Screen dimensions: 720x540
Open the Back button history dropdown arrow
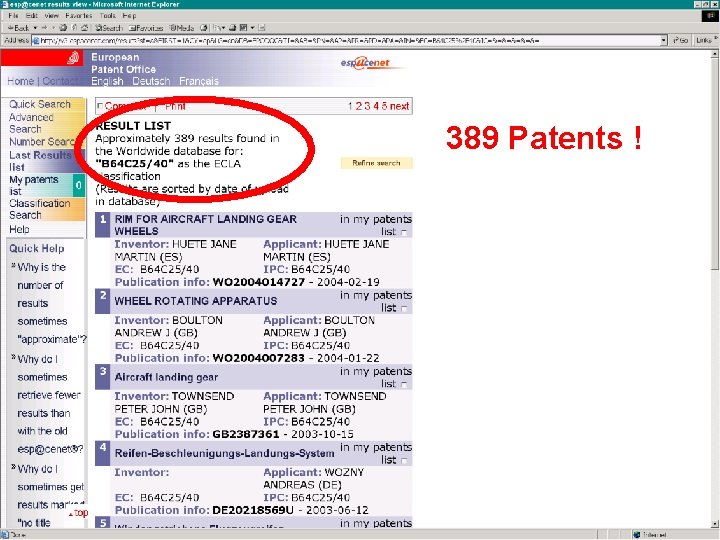pos(35,28)
